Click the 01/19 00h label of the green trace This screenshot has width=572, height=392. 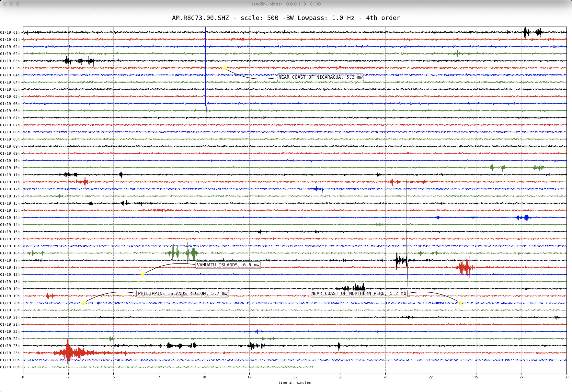pos(10,367)
